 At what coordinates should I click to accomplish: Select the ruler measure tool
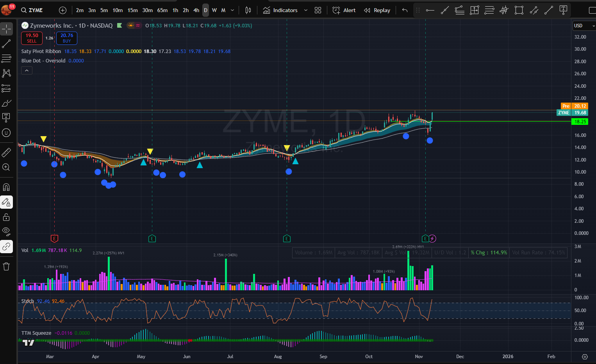(7, 152)
